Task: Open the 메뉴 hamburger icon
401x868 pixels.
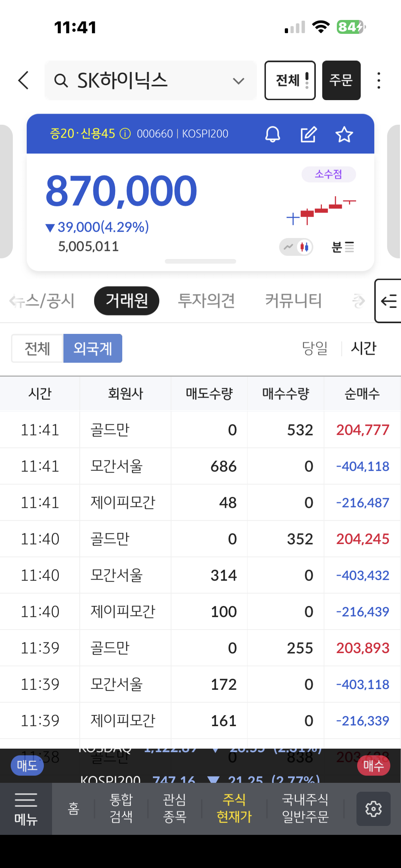Action: click(26, 809)
